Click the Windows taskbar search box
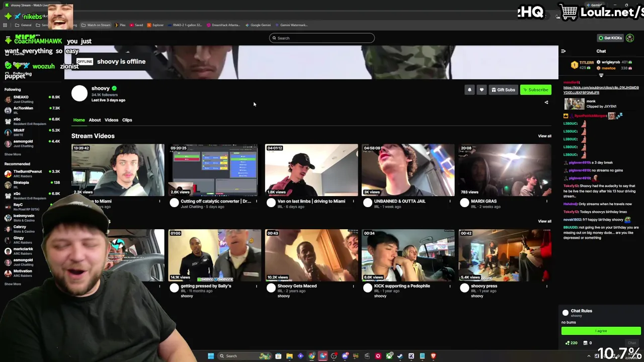This screenshot has width=644, height=362. (244, 356)
